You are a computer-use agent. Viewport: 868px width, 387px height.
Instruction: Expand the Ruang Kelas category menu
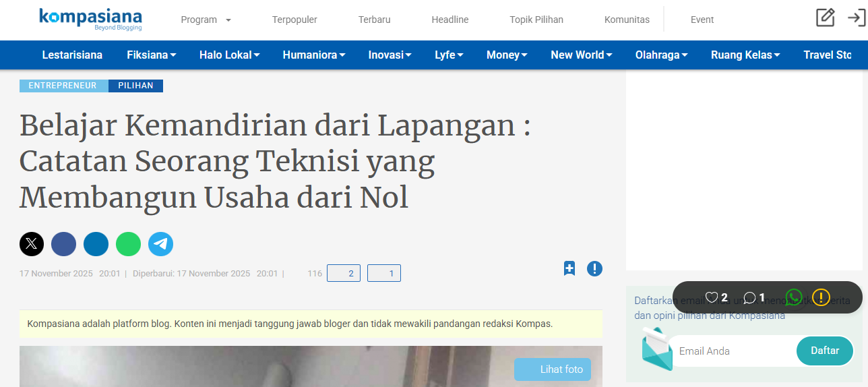pos(745,55)
